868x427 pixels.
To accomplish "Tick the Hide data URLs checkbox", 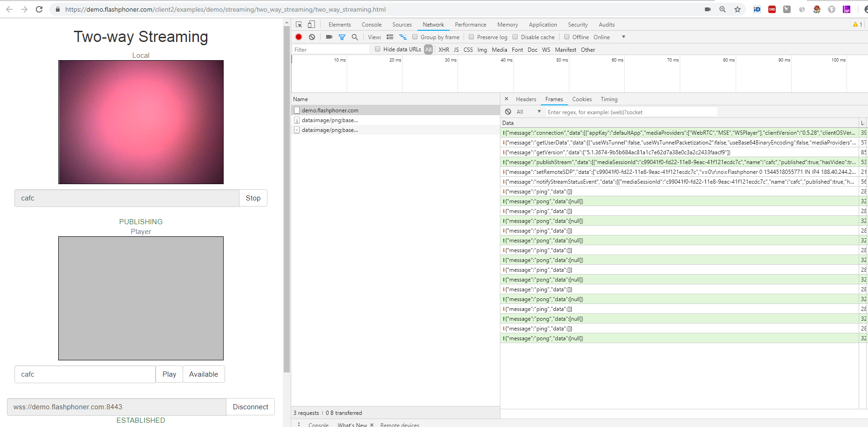I will [x=378, y=49].
